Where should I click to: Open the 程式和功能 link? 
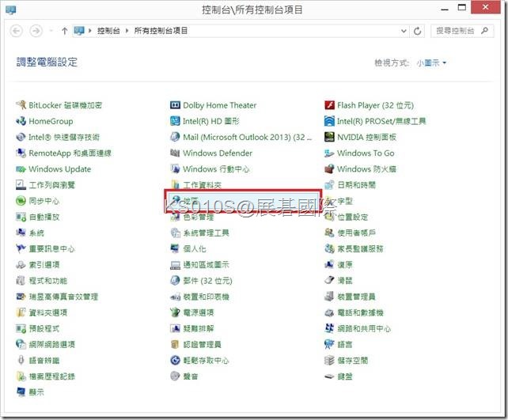[x=48, y=281]
